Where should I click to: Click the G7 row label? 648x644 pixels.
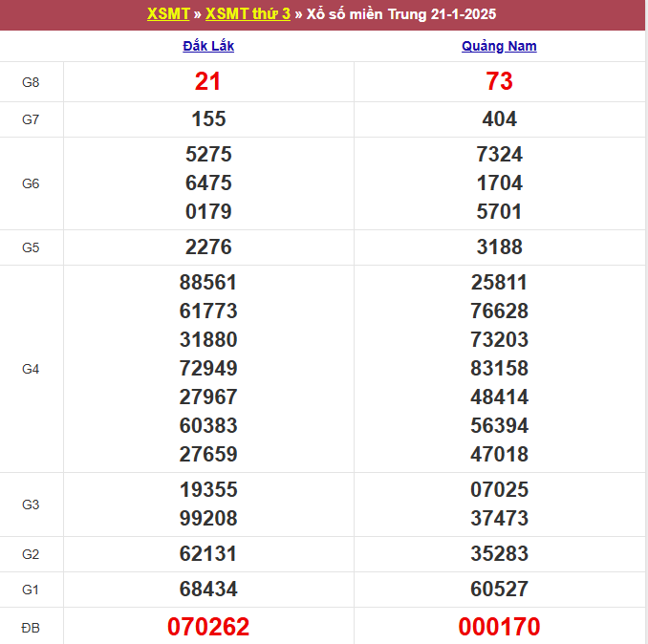(31, 119)
